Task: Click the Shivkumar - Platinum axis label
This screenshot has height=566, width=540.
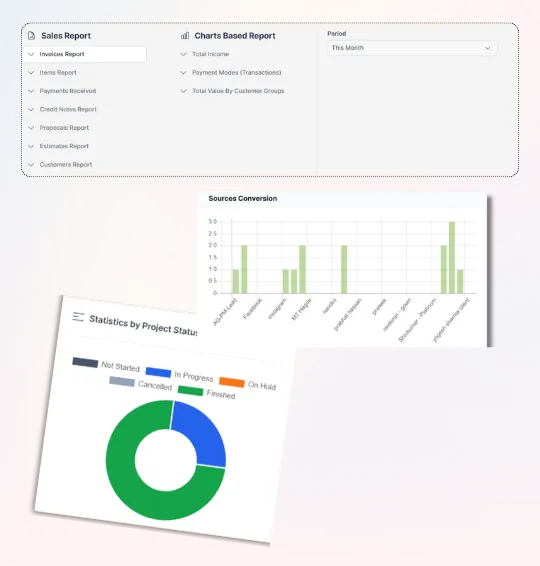Action: (417, 320)
